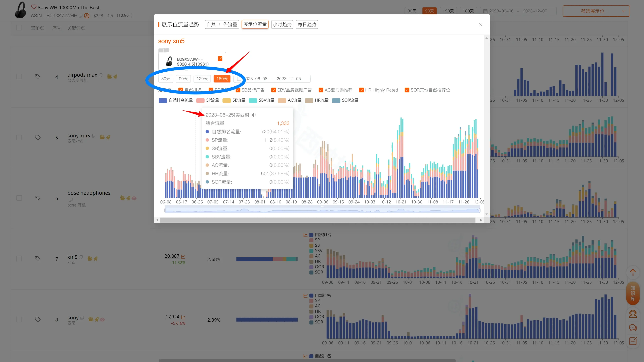This screenshot has height=362, width=644.
Task: Open the modal date range 2023-06-08 to 2023-12-05
Action: (272, 79)
